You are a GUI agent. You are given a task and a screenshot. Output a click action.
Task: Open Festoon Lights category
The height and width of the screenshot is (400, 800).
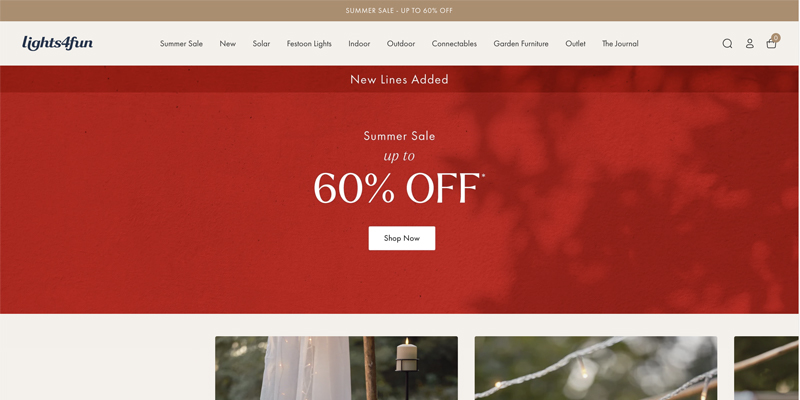click(x=309, y=44)
